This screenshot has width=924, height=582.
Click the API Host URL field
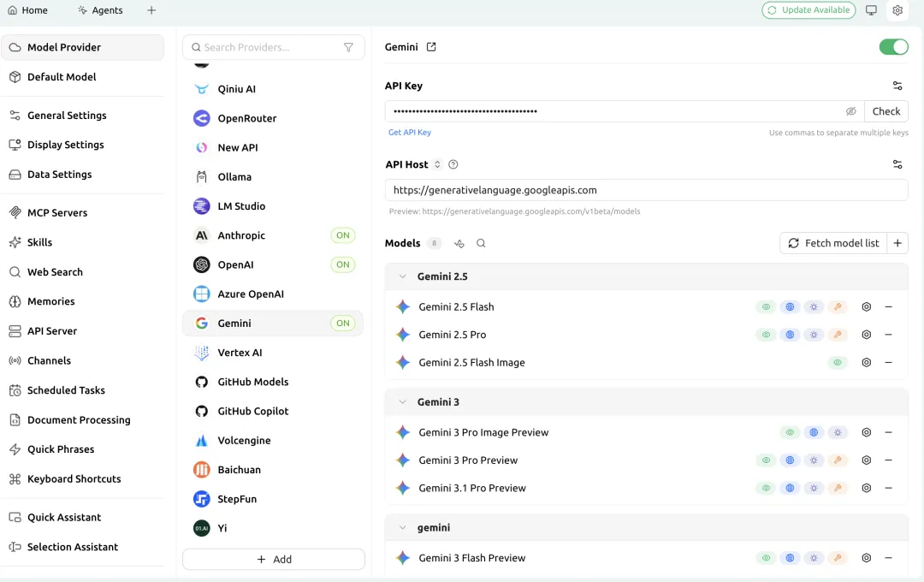(647, 190)
